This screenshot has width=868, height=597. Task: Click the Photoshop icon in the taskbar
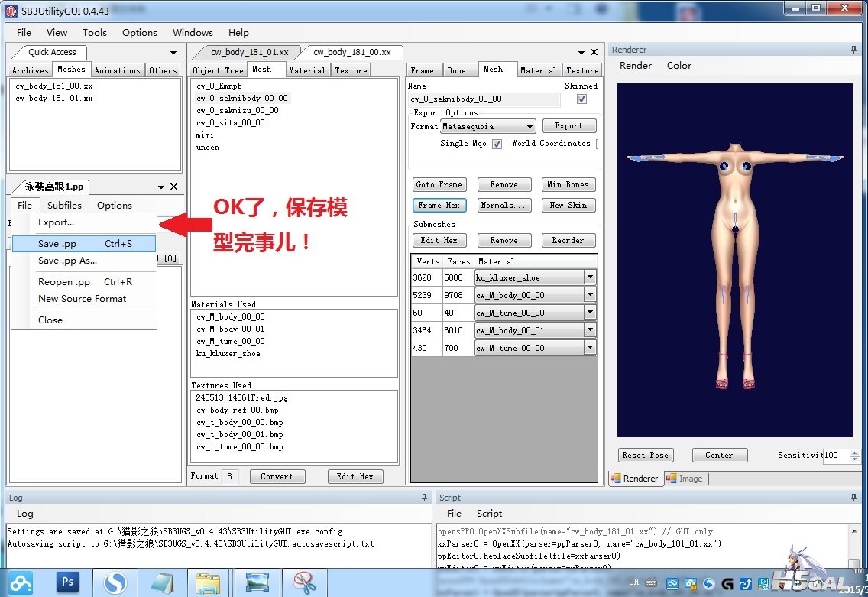(x=67, y=582)
